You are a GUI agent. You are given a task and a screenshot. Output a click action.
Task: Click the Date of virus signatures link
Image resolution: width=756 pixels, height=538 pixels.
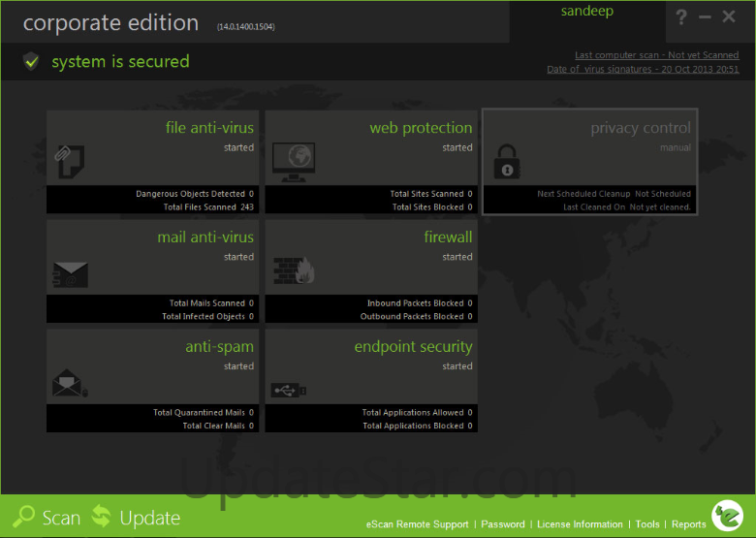pos(643,70)
